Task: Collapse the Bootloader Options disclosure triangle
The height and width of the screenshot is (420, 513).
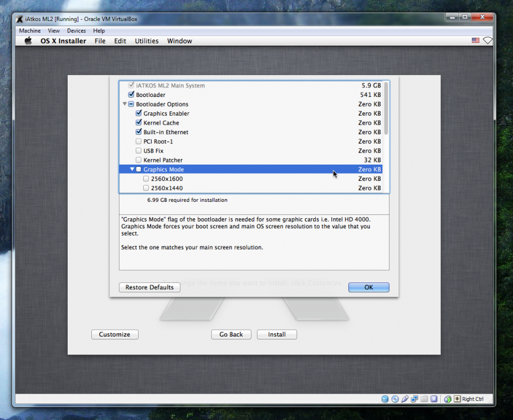Action: tap(125, 104)
